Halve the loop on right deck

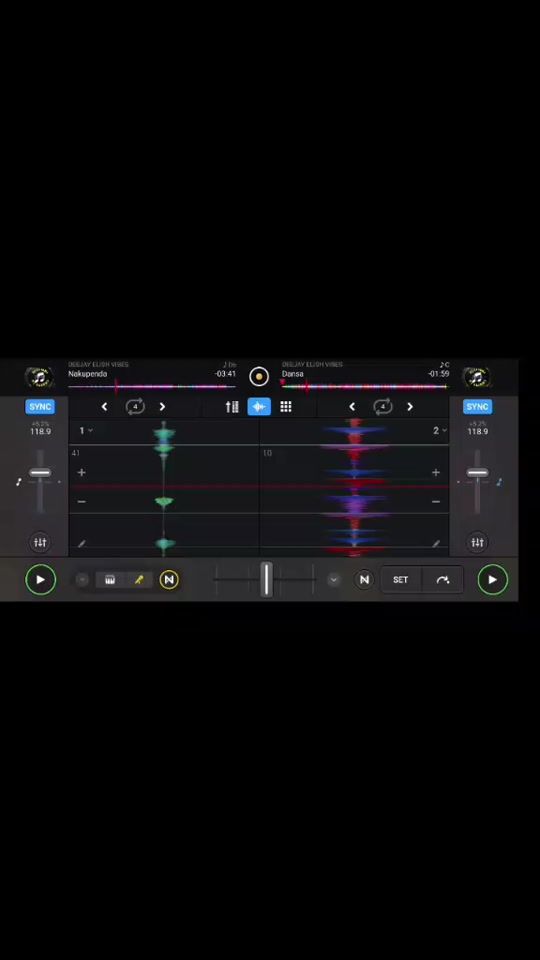(352, 407)
